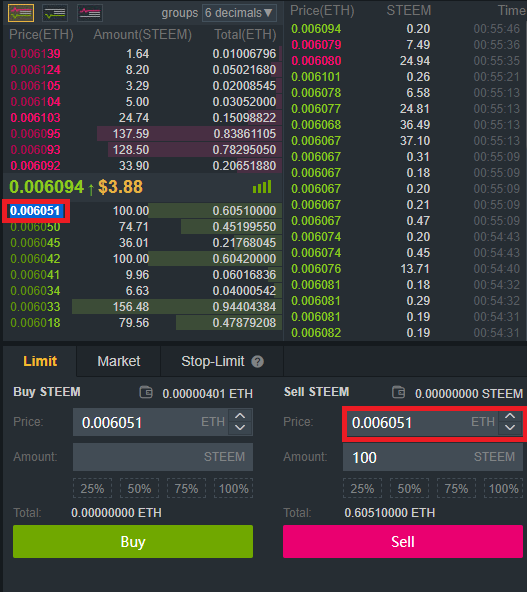The image size is (527, 592).
Task: Increase sell price with up arrow
Action: tap(510, 416)
